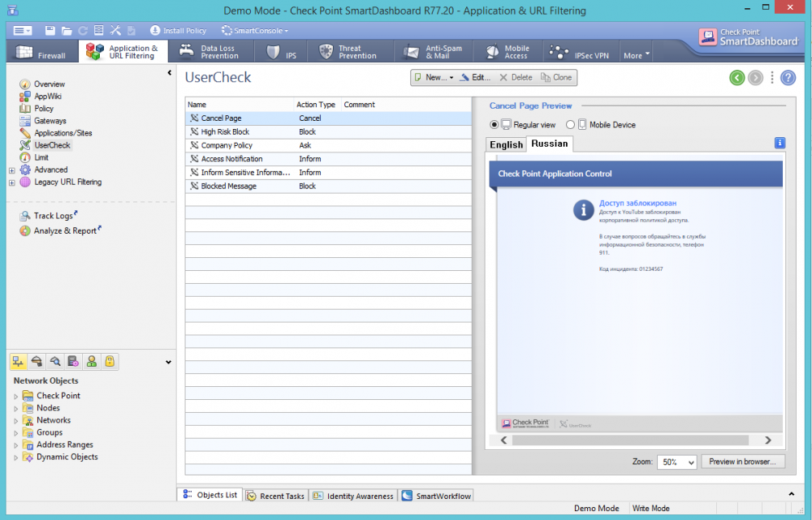The height and width of the screenshot is (520, 812).
Task: Switch to the Mobile Access tab
Action: [x=508, y=52]
